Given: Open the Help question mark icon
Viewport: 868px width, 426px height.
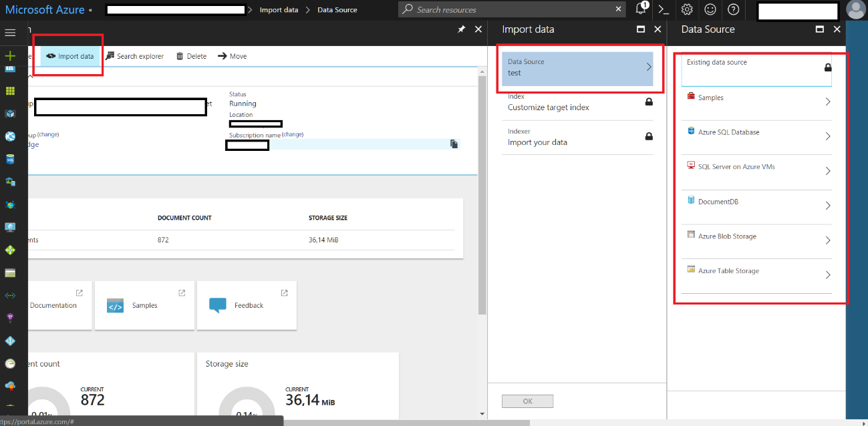Looking at the screenshot, I should (x=733, y=9).
